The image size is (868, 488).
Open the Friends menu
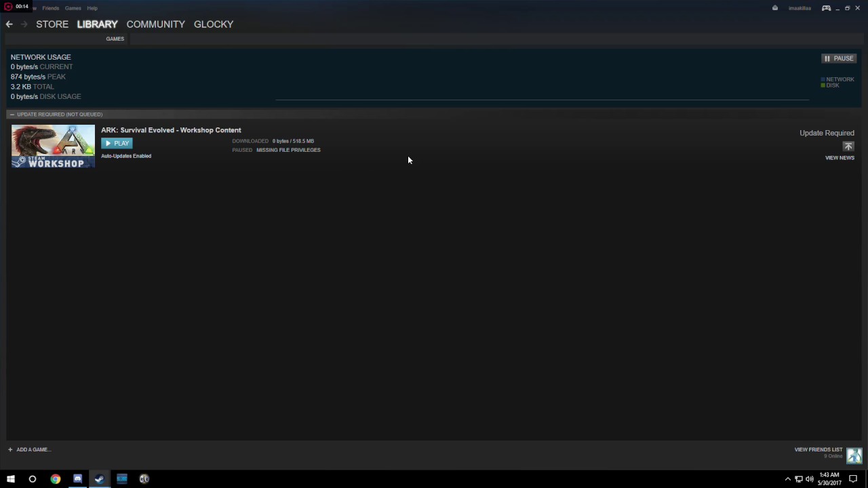(x=50, y=8)
